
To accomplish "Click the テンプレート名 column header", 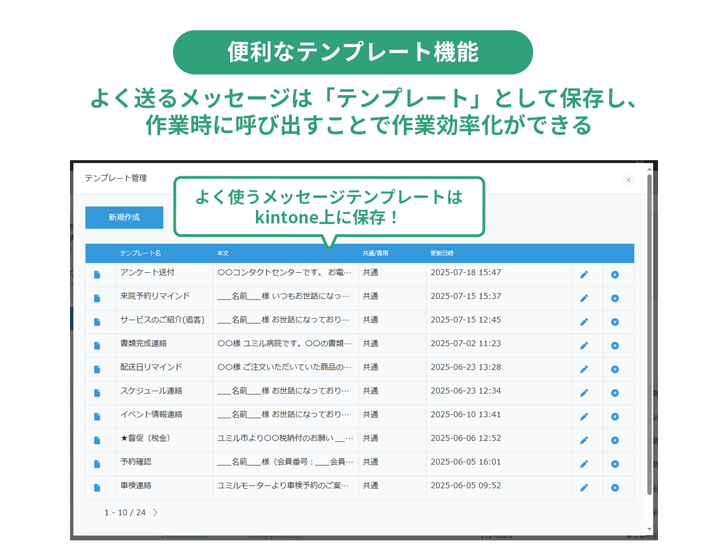I will (141, 254).
